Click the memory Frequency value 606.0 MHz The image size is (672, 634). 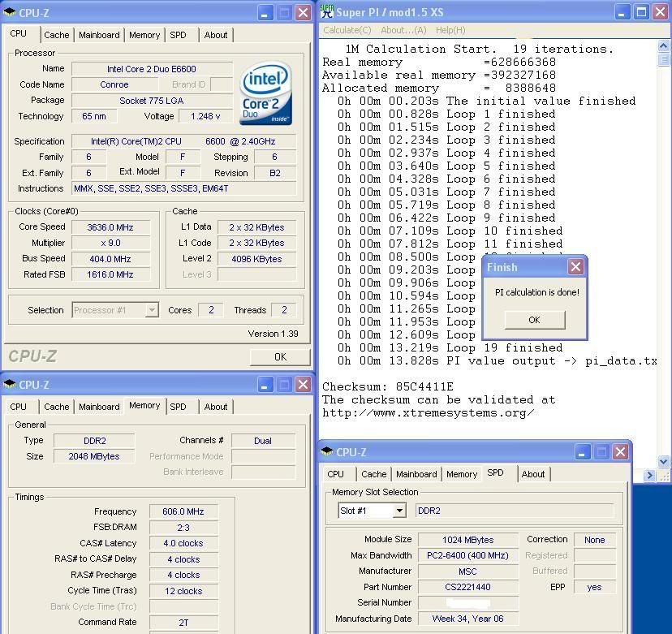pyautogui.click(x=183, y=511)
